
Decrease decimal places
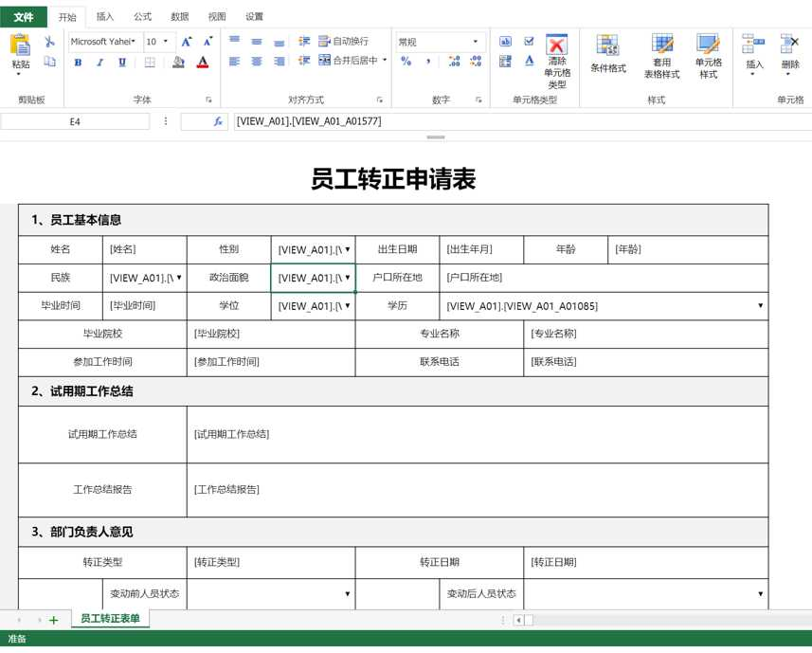pyautogui.click(x=476, y=61)
